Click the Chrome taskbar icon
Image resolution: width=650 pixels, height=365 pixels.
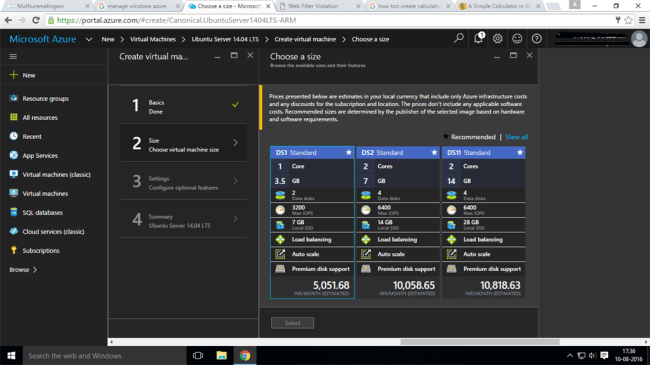[x=245, y=355]
